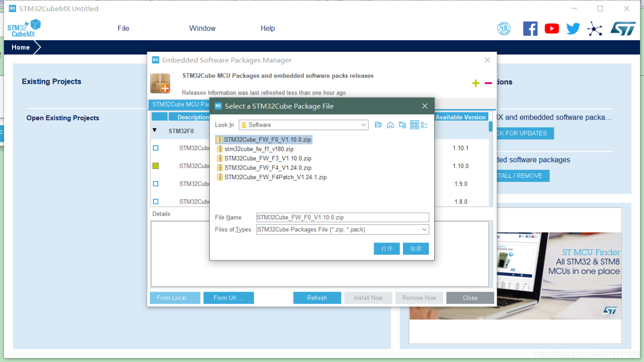
Task: Click the Close button in Packages Manager
Action: 470,298
